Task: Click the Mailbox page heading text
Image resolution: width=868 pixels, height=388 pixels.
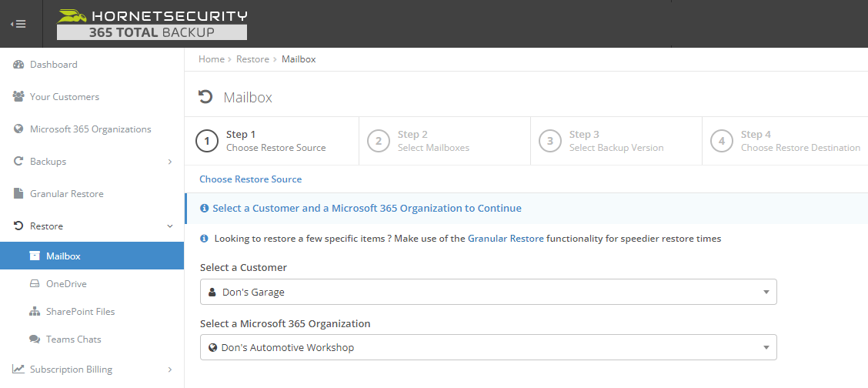Action: click(248, 98)
